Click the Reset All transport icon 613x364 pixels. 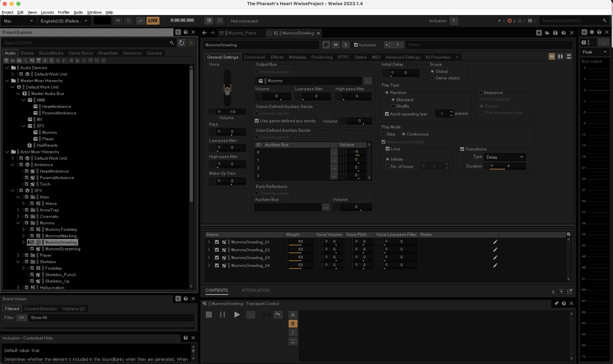[x=278, y=315]
